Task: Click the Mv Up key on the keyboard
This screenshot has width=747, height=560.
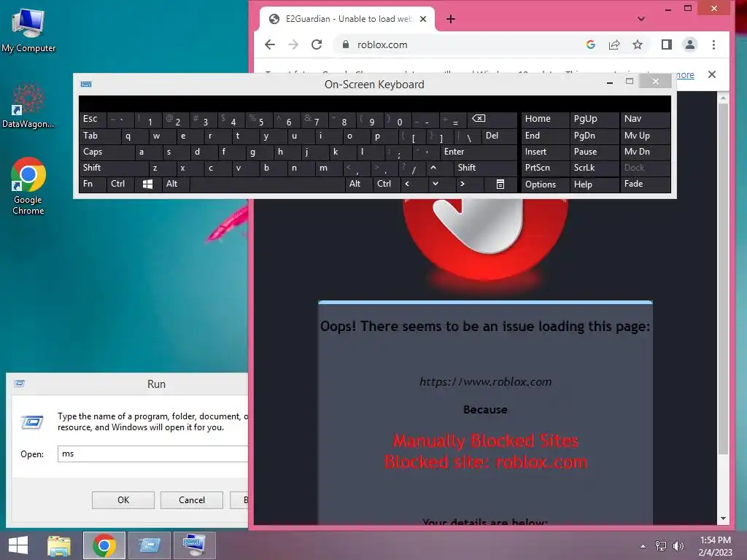Action: point(645,136)
